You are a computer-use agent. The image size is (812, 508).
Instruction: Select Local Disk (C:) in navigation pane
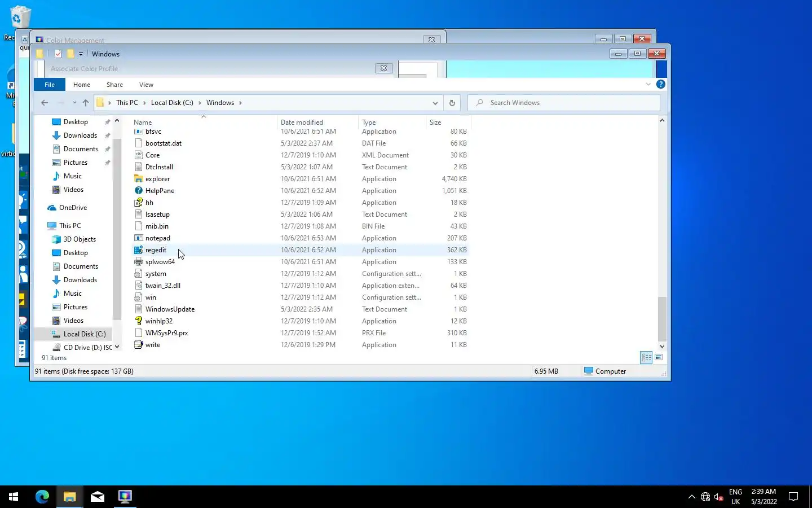pos(85,334)
